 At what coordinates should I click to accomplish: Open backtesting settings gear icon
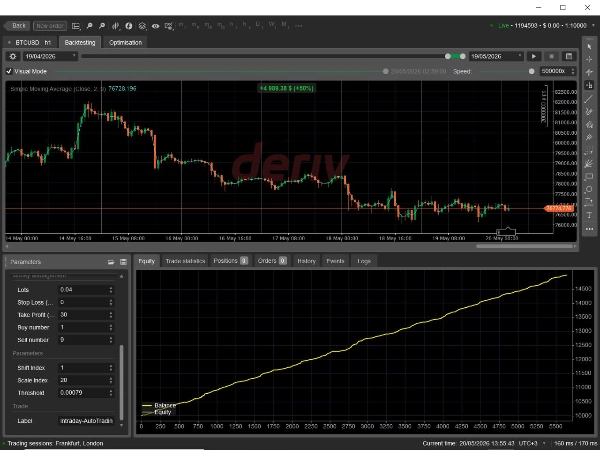coord(13,56)
